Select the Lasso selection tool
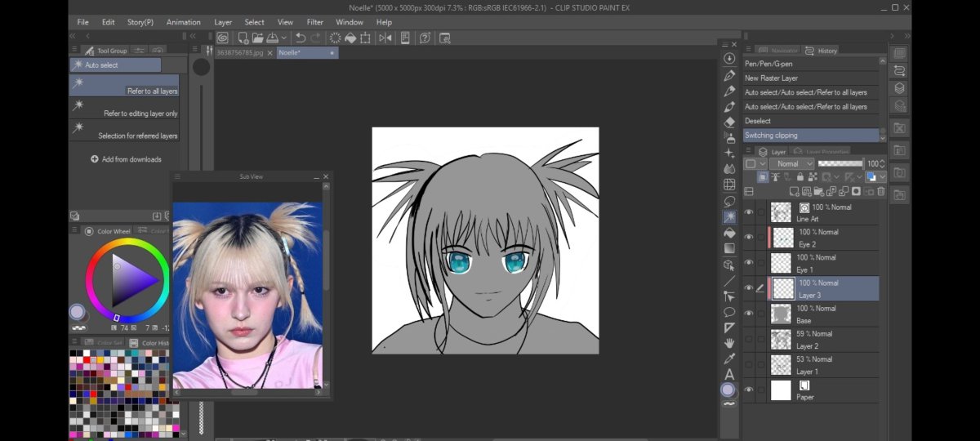Viewport: 980px width, 441px height. [x=729, y=201]
